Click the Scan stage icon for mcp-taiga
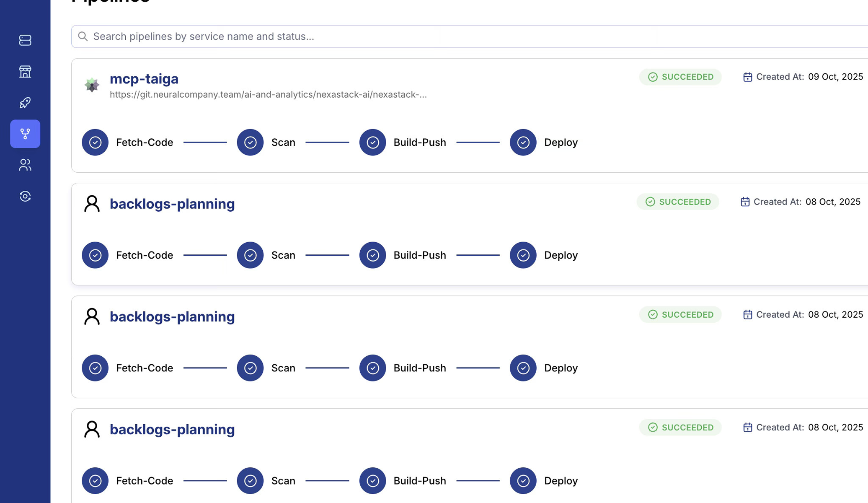868x503 pixels. click(x=250, y=143)
